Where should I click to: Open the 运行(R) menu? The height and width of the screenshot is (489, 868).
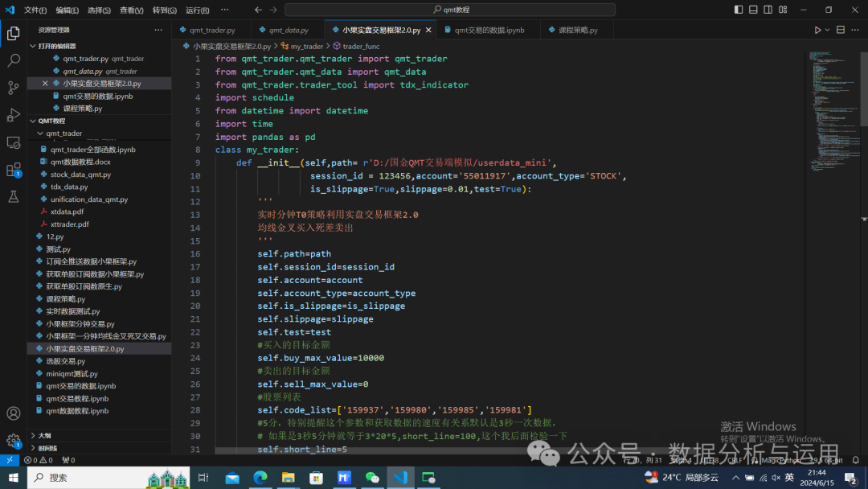coord(197,10)
